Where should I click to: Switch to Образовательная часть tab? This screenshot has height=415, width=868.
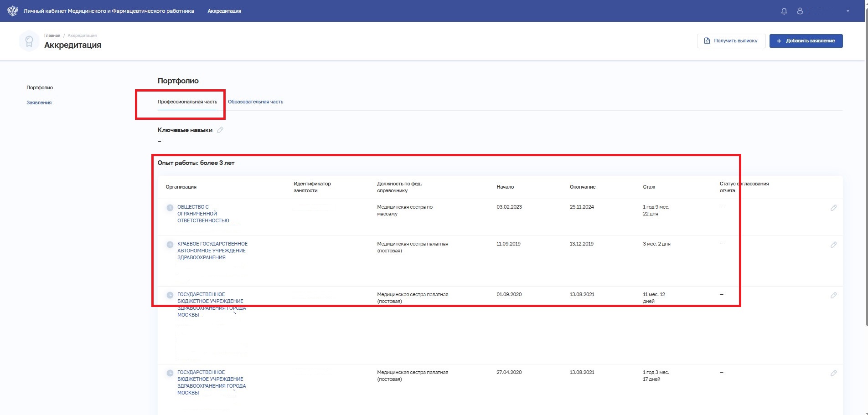[255, 102]
